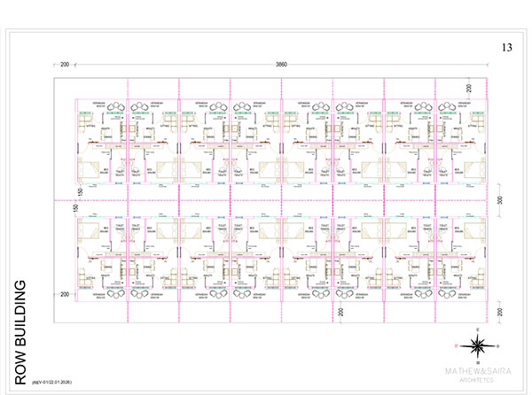Click the north compass rose symbol

(x=478, y=345)
